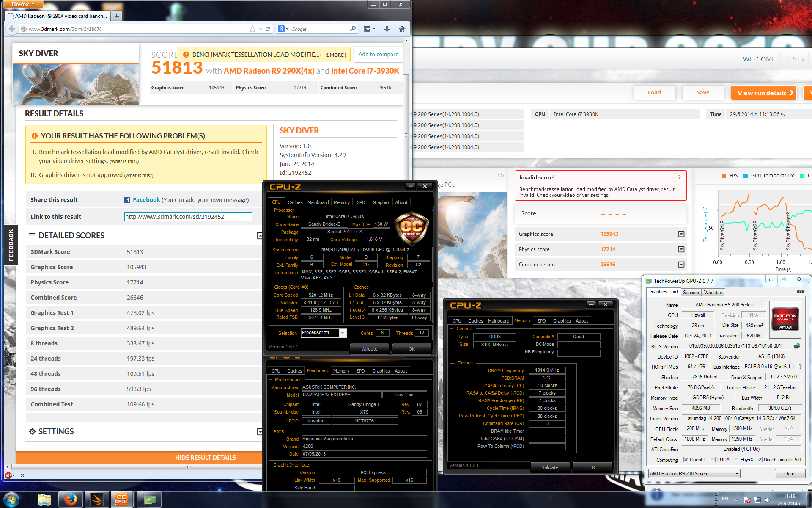Click the Invalid score help question mark
Screen dimensions: 812x508
click(679, 177)
